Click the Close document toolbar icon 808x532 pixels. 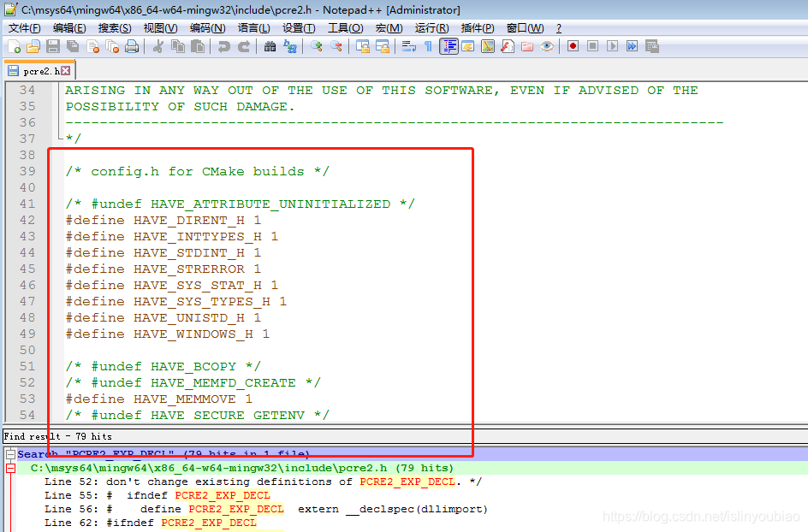[x=92, y=46]
